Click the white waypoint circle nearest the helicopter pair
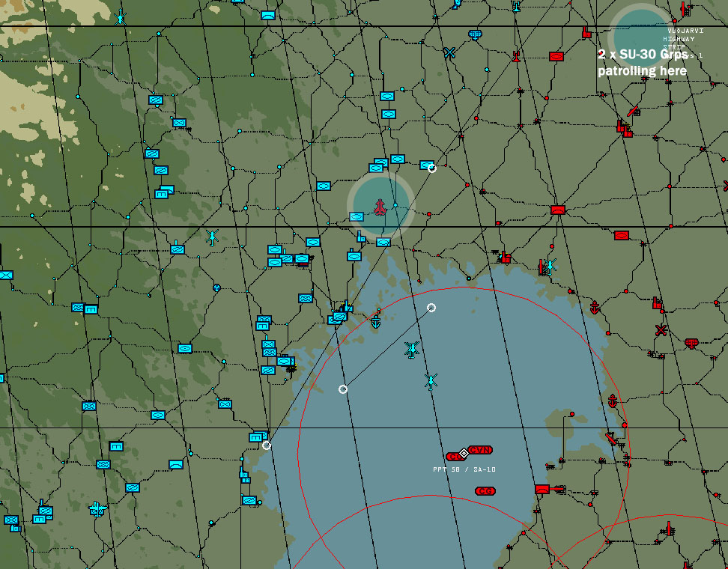Screen dimensions: 728x569 [x=431, y=308]
